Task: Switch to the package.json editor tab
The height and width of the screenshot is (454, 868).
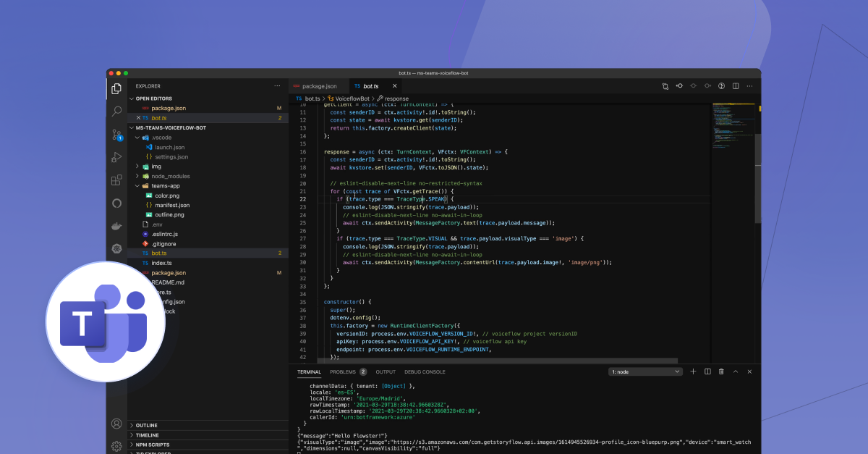Action: 319,85
